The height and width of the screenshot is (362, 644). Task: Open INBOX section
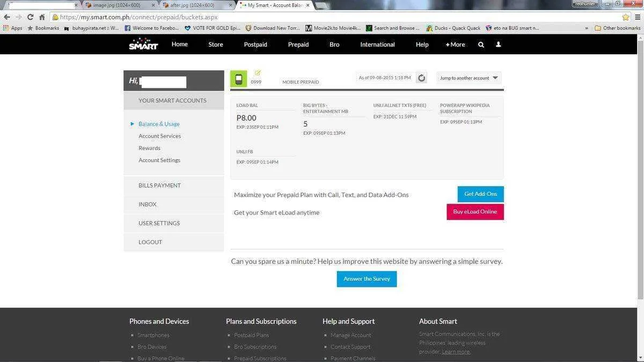click(174, 204)
